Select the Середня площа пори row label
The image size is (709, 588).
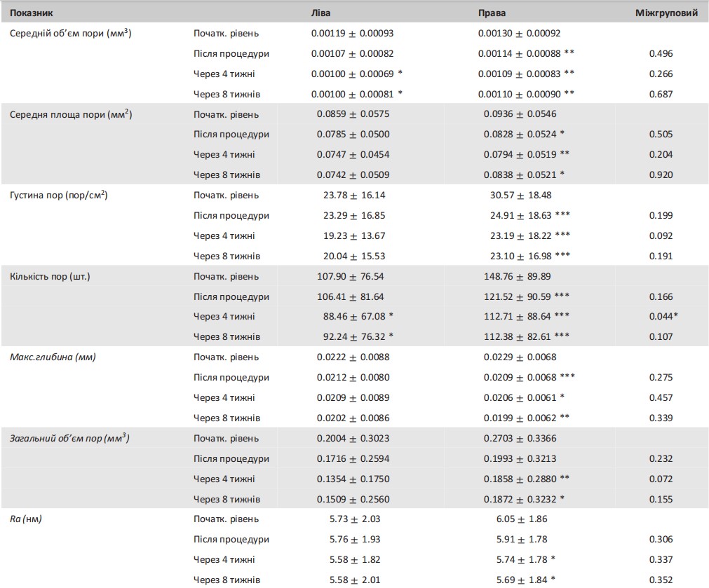71,114
